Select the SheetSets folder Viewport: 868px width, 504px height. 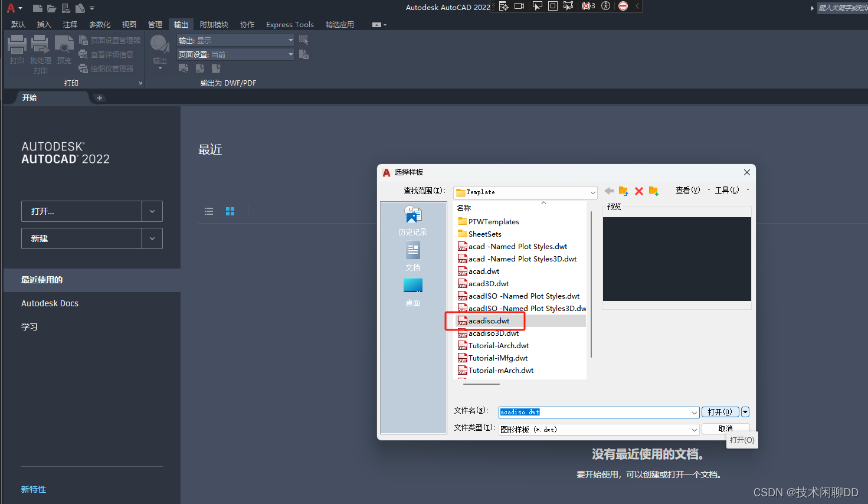[480, 234]
